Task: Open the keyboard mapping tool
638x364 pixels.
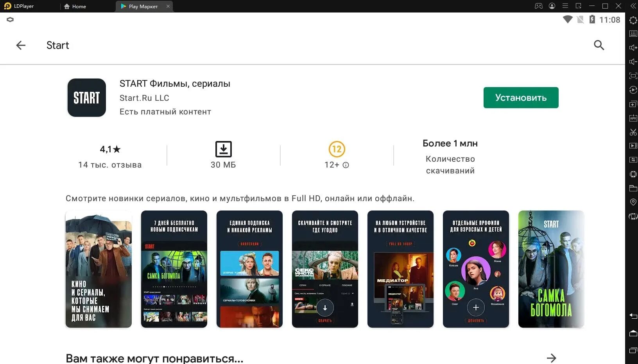Action: 633,34
